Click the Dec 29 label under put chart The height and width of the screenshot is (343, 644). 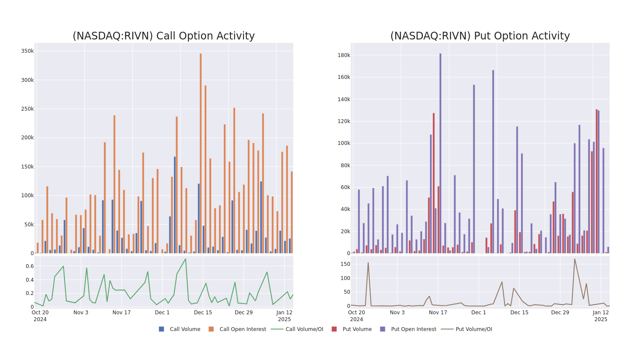click(x=560, y=313)
